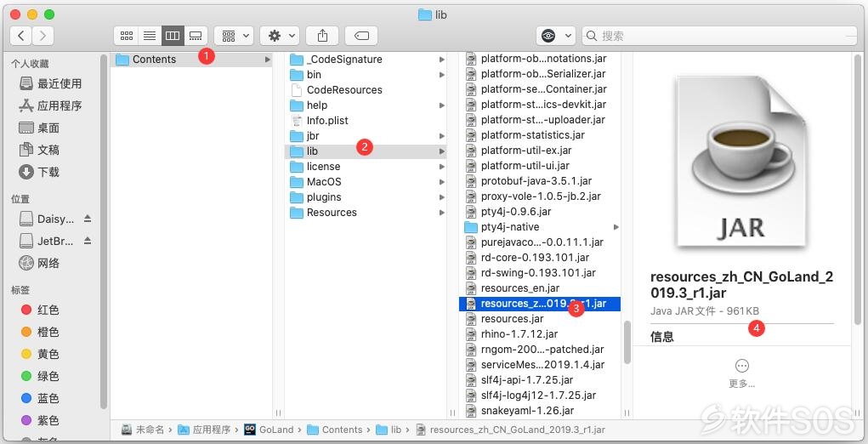Click the JAR preview thumbnail
The width and height of the screenshot is (868, 444).
point(742,162)
